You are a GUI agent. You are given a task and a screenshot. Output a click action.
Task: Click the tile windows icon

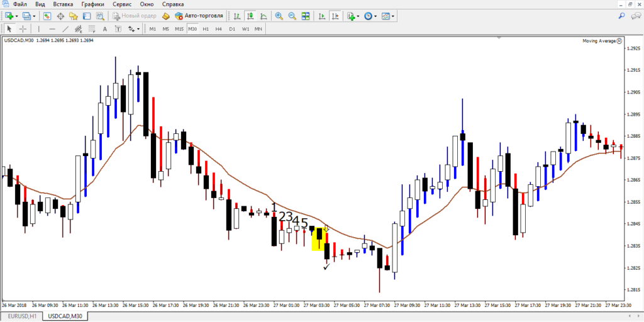(306, 16)
